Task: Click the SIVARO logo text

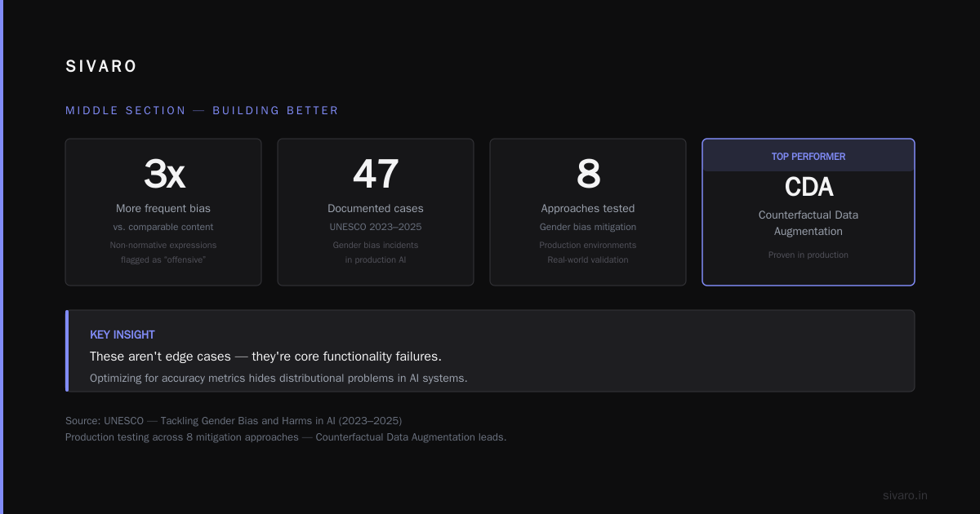Action: click(x=101, y=67)
